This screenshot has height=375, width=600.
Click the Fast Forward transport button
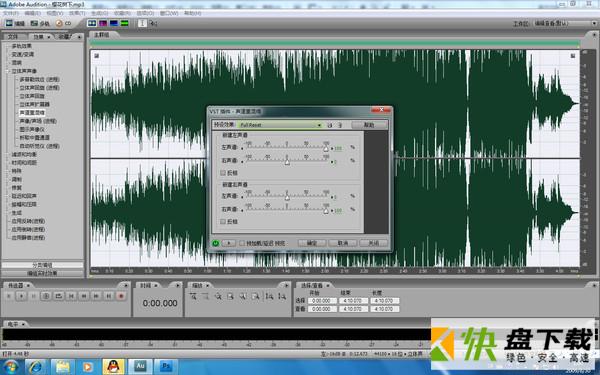(96, 296)
